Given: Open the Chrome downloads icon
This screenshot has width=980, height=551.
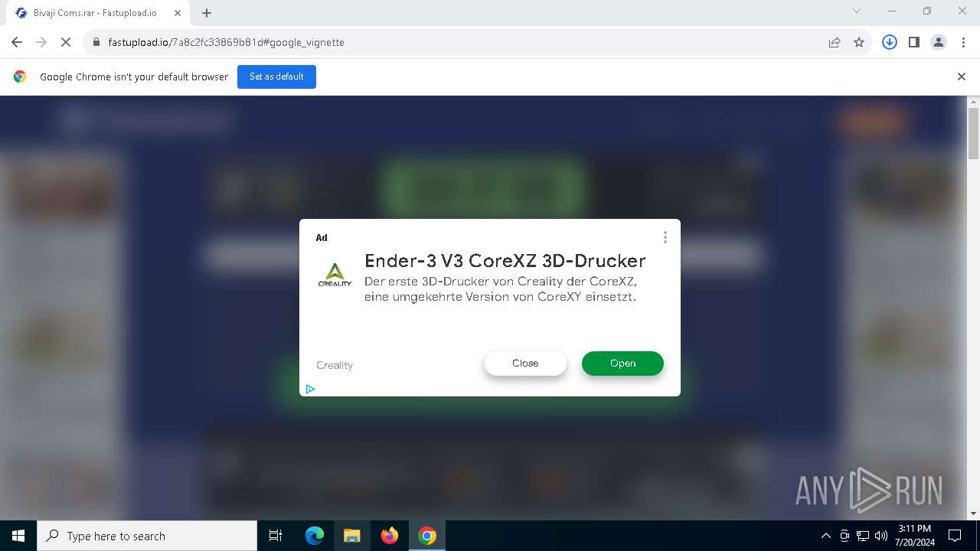Looking at the screenshot, I should (x=890, y=42).
